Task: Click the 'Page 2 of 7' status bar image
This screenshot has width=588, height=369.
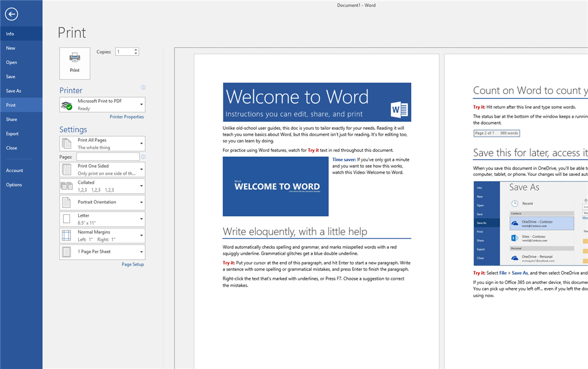Action: (497, 133)
